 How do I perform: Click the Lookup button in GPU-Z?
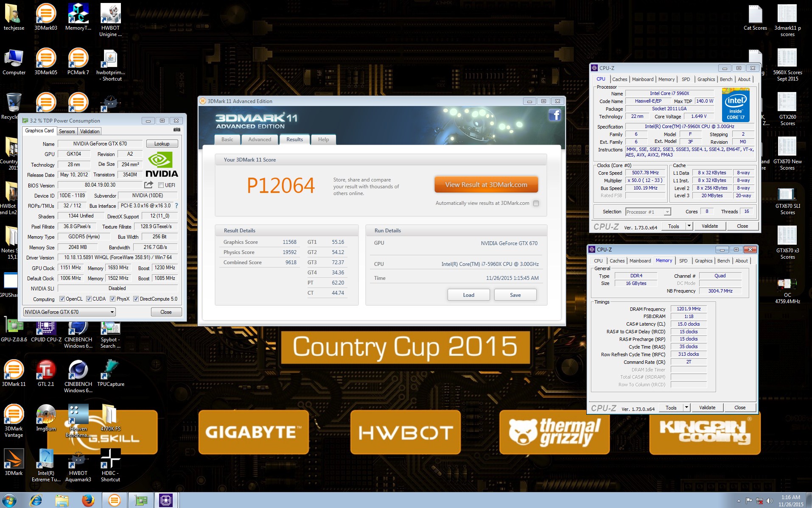click(162, 144)
